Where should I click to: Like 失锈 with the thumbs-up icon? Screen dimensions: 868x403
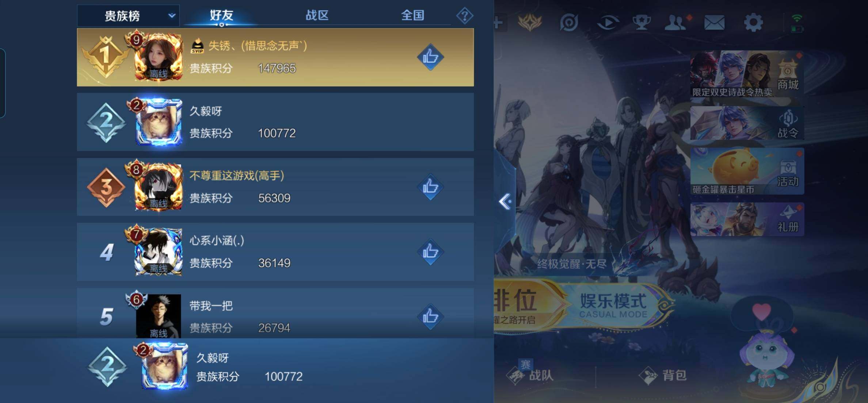(x=430, y=57)
